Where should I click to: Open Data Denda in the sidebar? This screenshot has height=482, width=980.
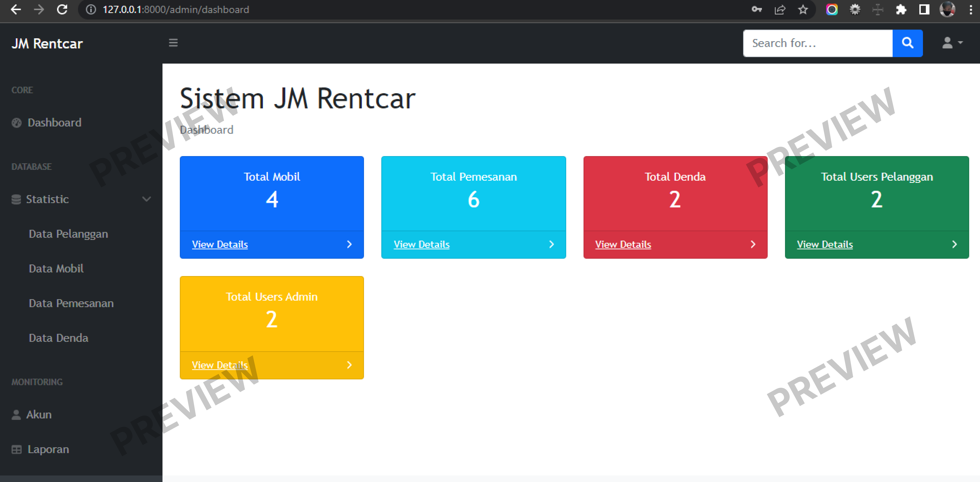[58, 338]
